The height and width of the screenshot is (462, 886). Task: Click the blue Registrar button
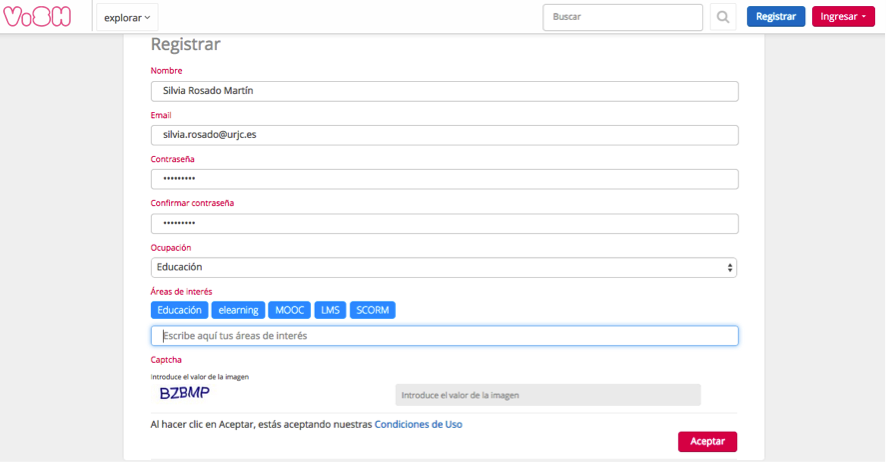[775, 17]
